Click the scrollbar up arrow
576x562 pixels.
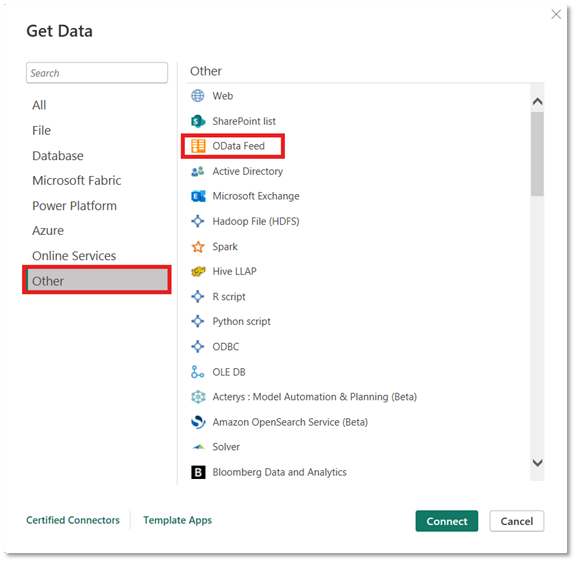(537, 101)
